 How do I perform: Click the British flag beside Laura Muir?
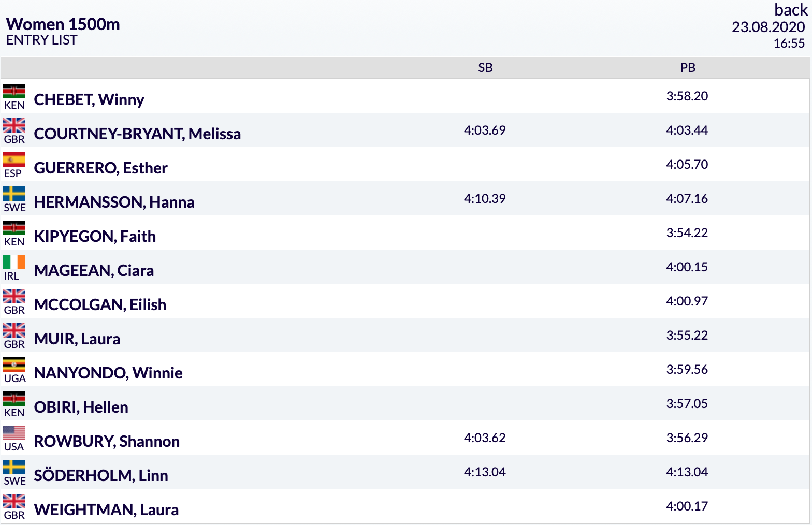pos(14,330)
